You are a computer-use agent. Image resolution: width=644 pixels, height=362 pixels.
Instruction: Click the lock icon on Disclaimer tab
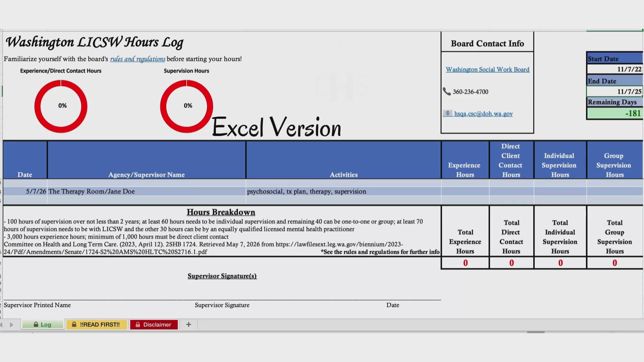138,324
